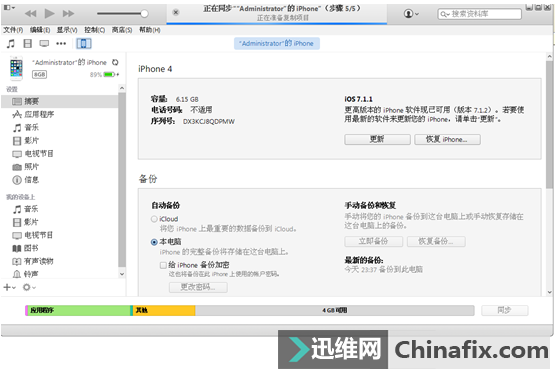Open the mini window menu icon at top-left
555x374 pixels.
9,7
